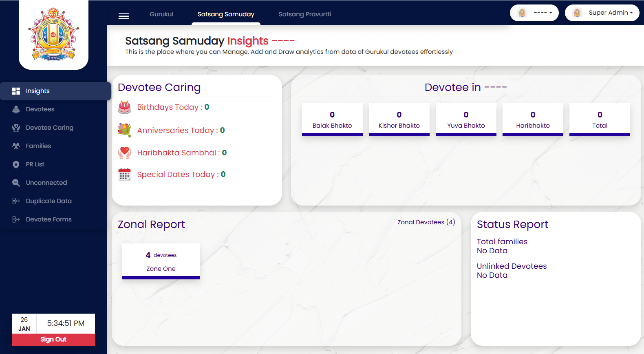Open Devotees from the sidebar
The height and width of the screenshot is (354, 644).
(x=40, y=109)
